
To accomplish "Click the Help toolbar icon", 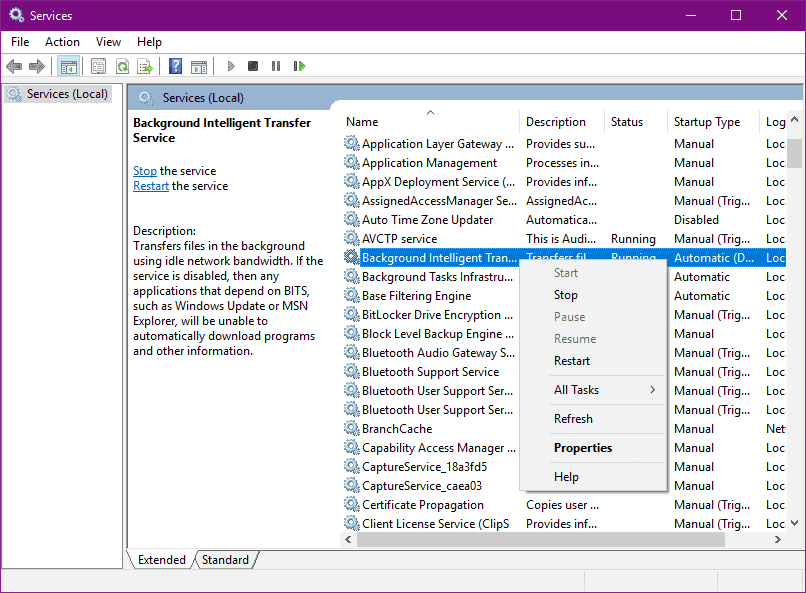I will pyautogui.click(x=175, y=66).
